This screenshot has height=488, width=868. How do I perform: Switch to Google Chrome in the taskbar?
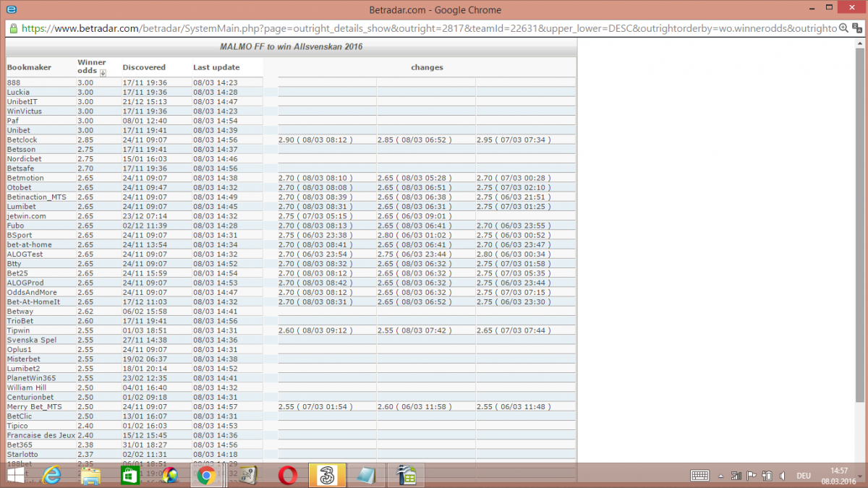click(207, 475)
